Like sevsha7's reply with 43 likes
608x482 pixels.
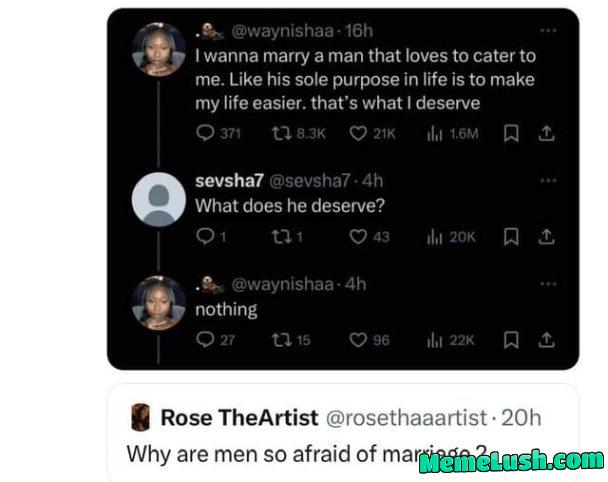click(358, 237)
